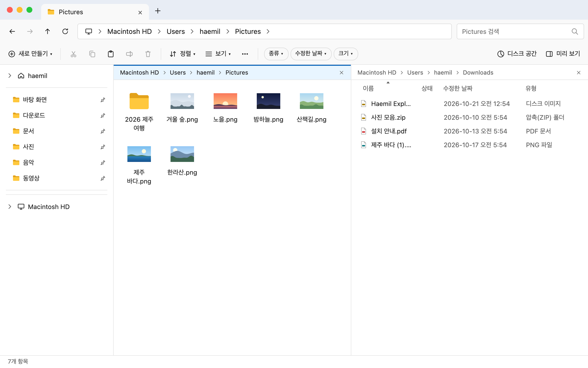Unpin 음악 using its pin icon
The image size is (588, 368).
[x=103, y=163]
